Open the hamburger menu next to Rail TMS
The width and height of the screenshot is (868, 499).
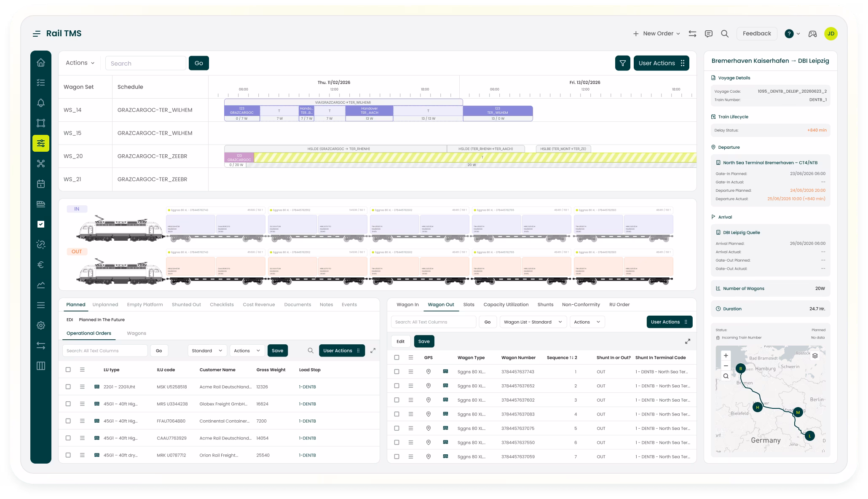click(x=37, y=34)
